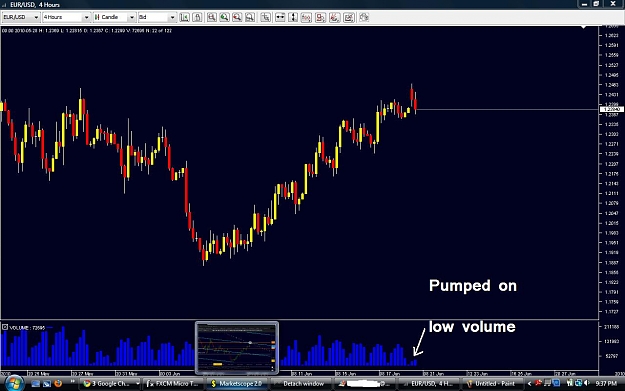This screenshot has width=625, height=391.
Task: Click the scroll-to-latest chart icon
Action: (x=184, y=17)
